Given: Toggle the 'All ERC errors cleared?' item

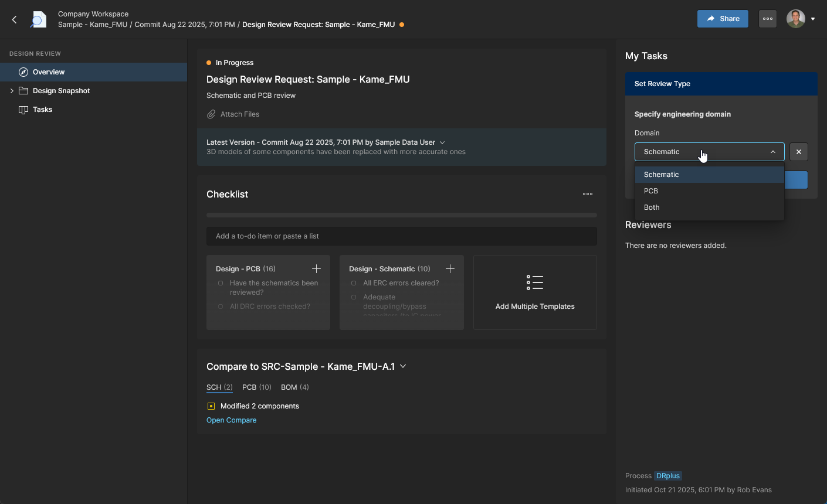Looking at the screenshot, I should coord(354,283).
